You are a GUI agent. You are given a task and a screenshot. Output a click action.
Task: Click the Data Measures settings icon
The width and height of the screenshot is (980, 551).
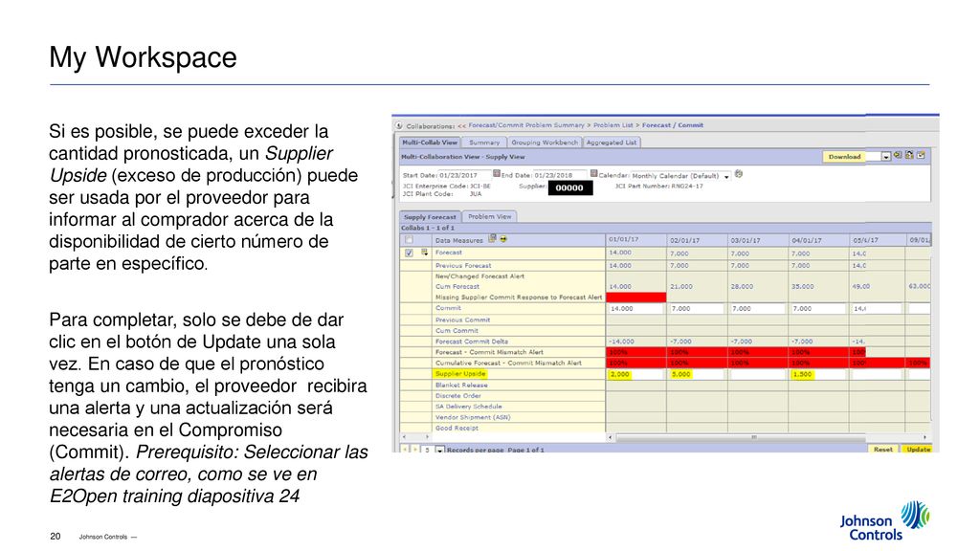(493, 238)
